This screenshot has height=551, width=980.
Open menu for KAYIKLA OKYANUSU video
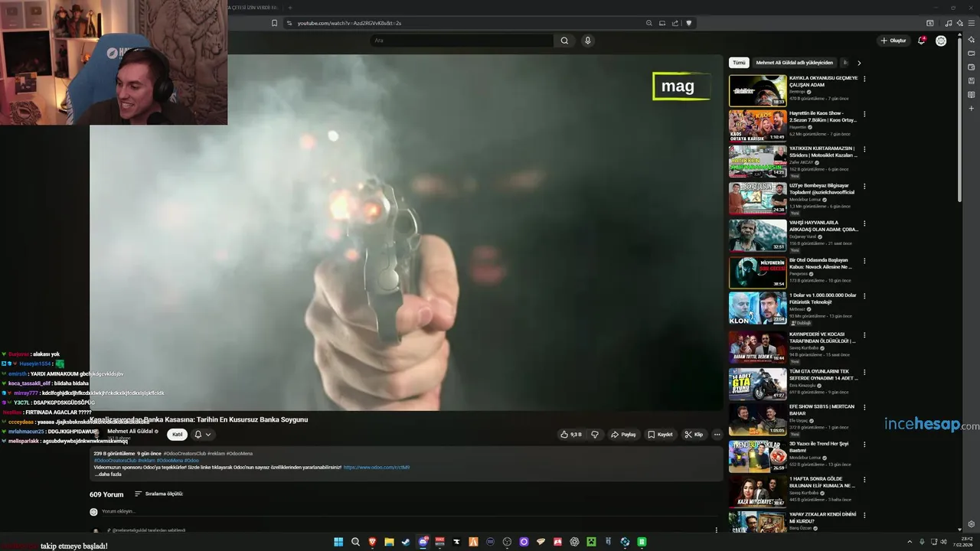coord(864,79)
